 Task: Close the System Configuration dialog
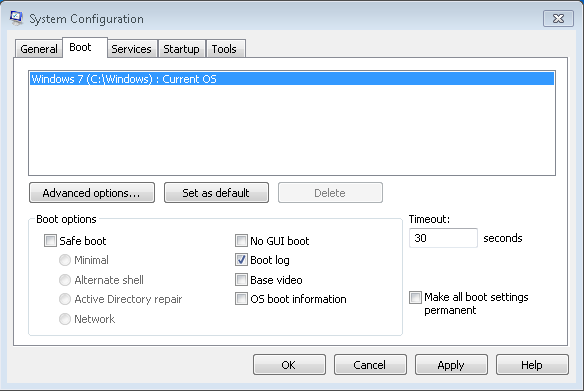pos(558,19)
